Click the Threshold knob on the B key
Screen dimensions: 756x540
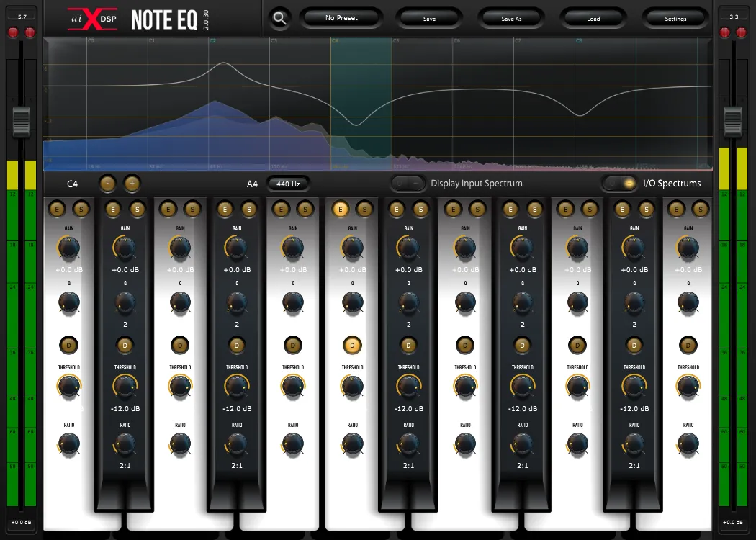point(688,387)
